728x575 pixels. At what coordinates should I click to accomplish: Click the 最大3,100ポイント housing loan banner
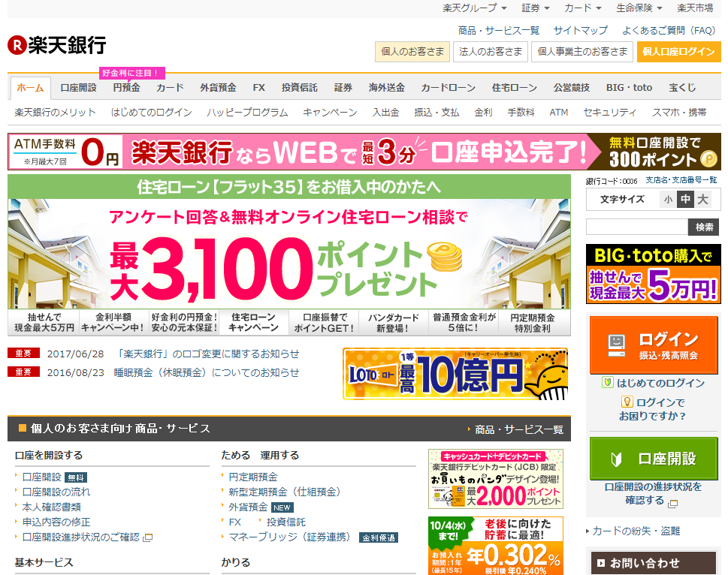[288, 242]
